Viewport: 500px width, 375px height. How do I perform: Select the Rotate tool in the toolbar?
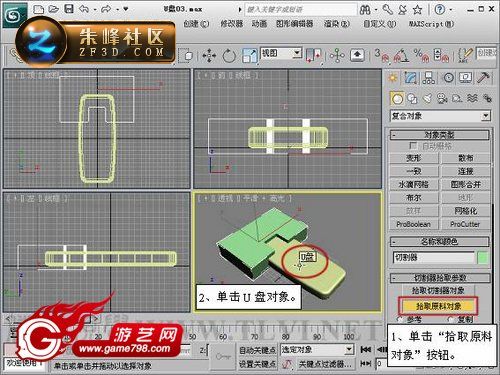pyautogui.click(x=229, y=56)
